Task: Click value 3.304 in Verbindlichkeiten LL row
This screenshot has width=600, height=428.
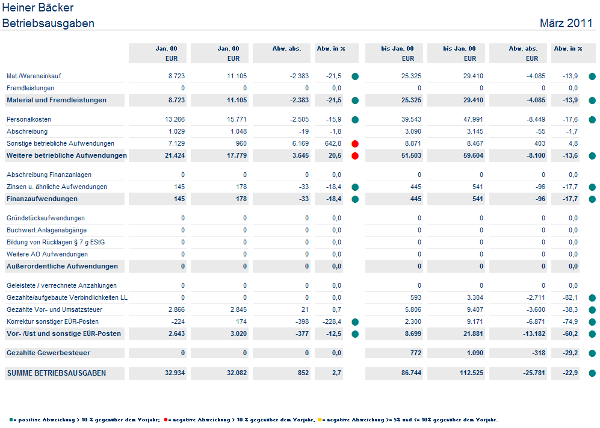Action: pos(475,298)
